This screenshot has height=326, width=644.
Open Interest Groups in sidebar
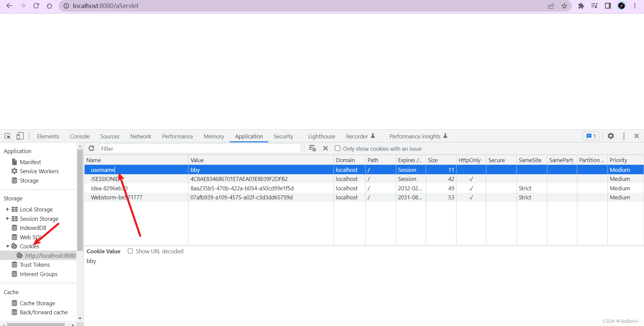(x=38, y=274)
